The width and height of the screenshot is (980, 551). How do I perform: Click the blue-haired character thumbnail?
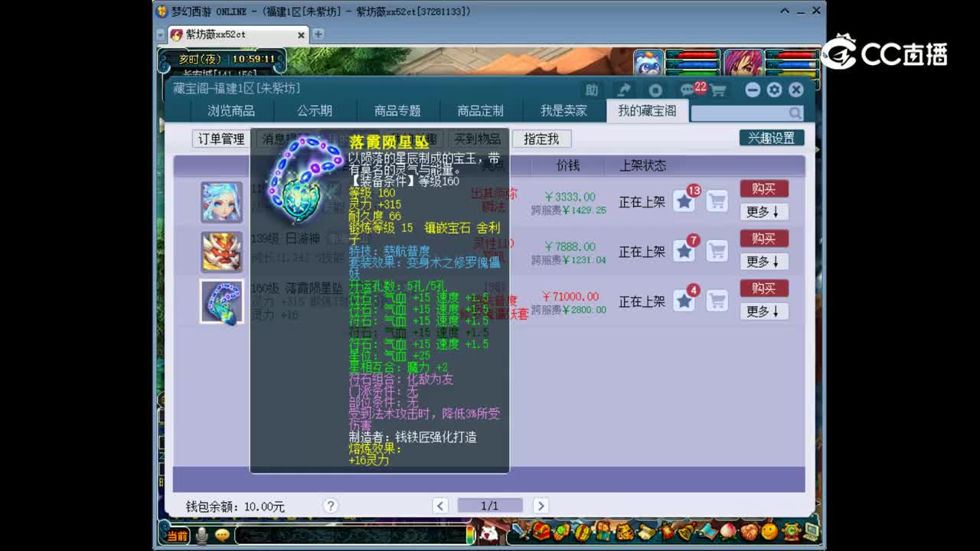[222, 202]
